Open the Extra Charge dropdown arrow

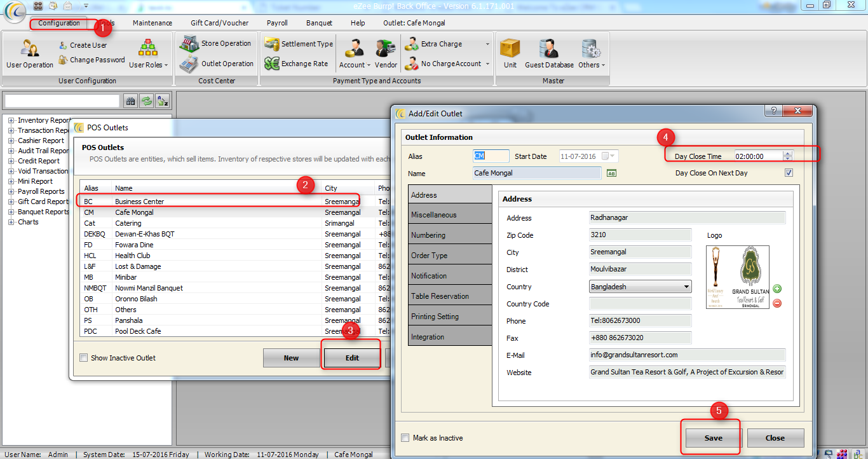point(487,44)
